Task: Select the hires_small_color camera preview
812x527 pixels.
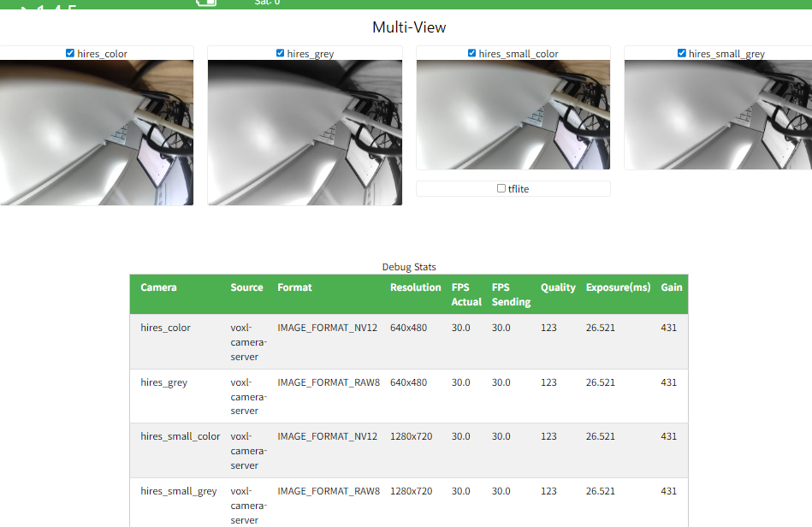Action: (513, 115)
